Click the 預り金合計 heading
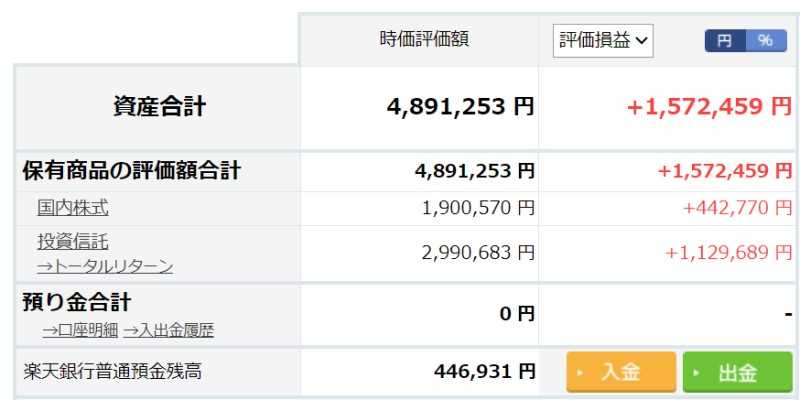 pyautogui.click(x=76, y=303)
